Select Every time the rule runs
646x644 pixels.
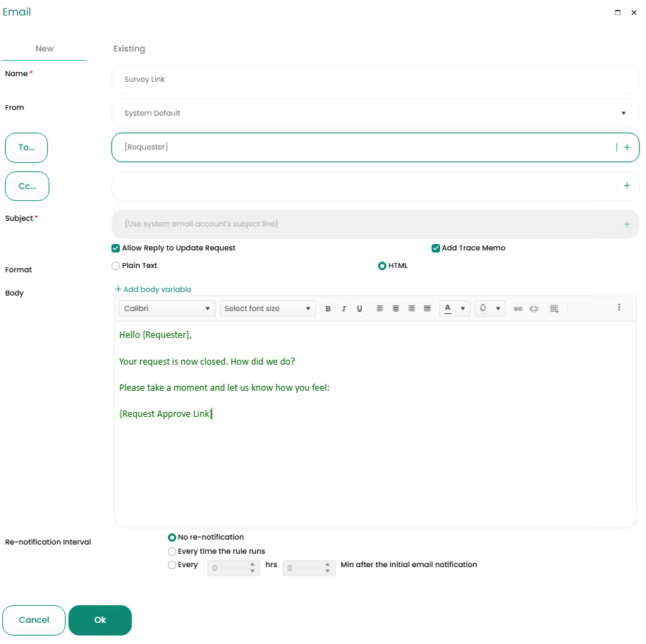[x=172, y=552]
